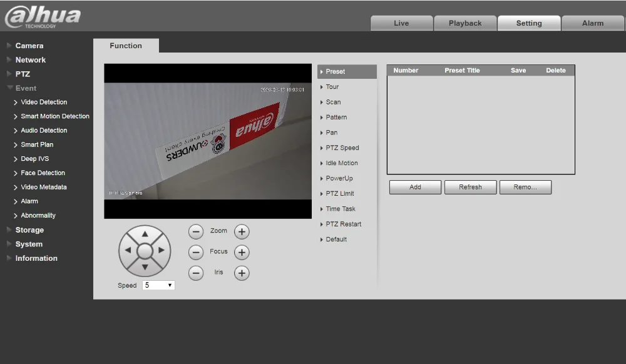This screenshot has width=626, height=364.
Task: Pan camera right with PTZ arrow
Action: pos(162,250)
